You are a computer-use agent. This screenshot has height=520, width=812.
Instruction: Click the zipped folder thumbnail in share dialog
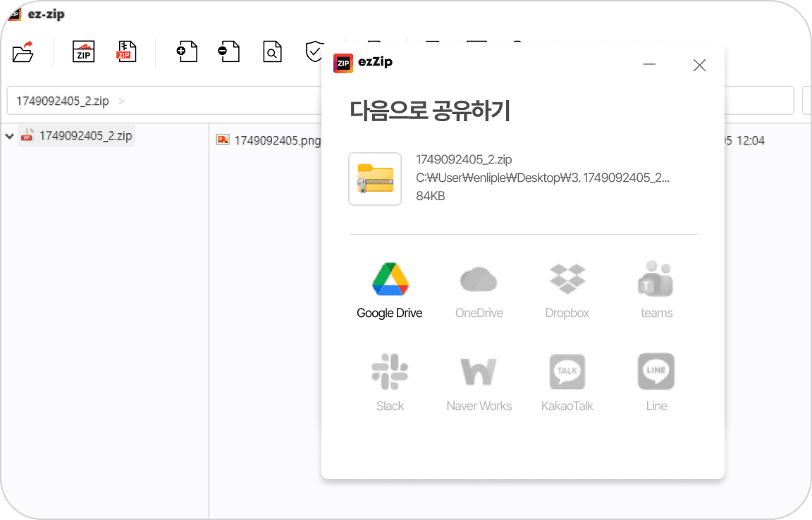click(x=375, y=179)
